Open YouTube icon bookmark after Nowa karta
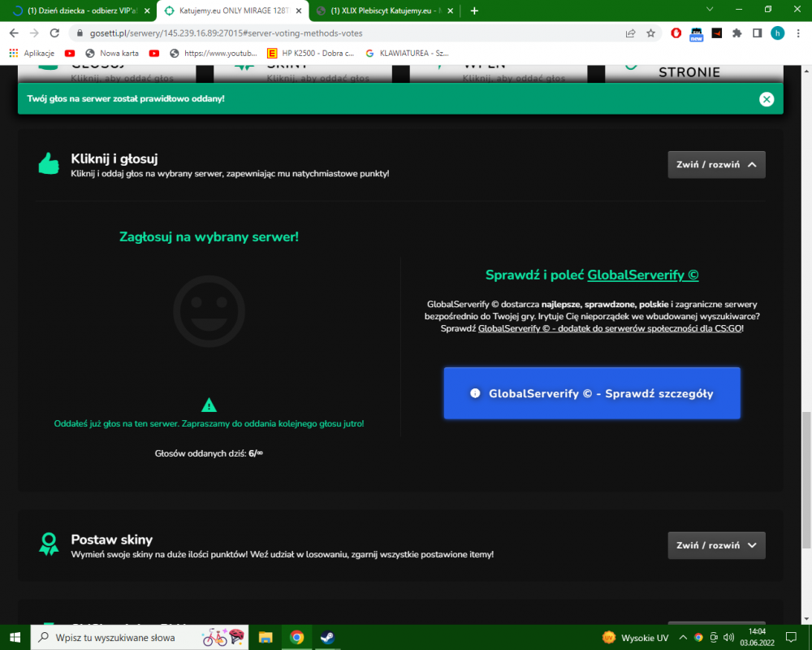812x650 pixels. pos(153,54)
